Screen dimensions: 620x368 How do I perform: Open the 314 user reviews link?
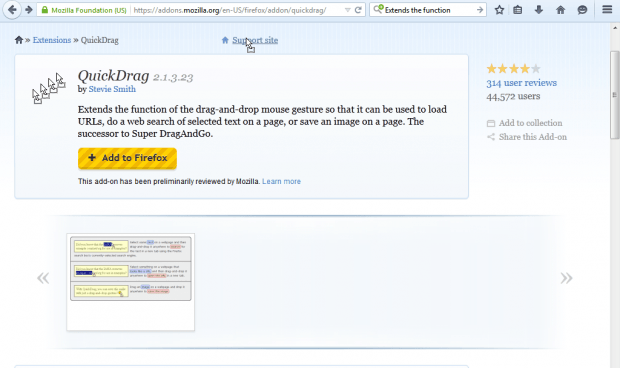tap(522, 83)
